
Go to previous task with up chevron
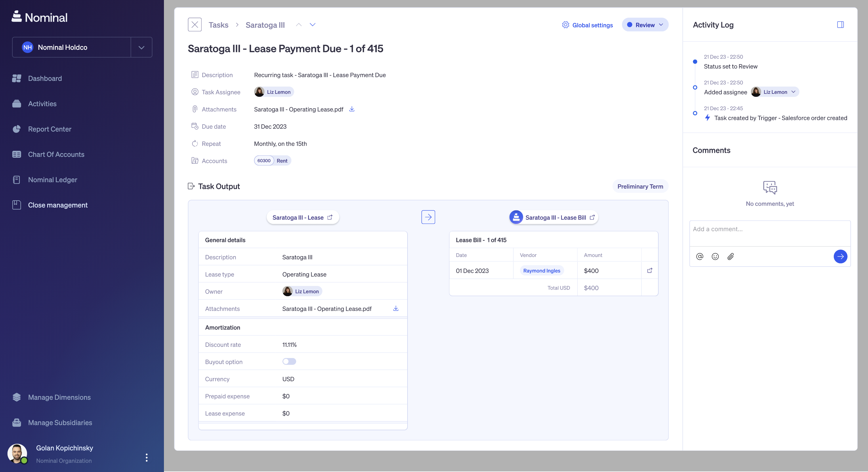299,25
